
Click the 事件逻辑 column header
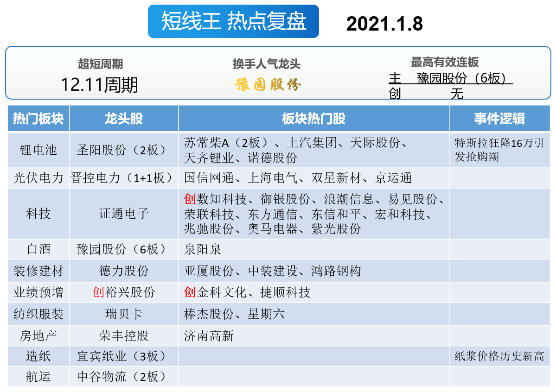[x=499, y=118]
